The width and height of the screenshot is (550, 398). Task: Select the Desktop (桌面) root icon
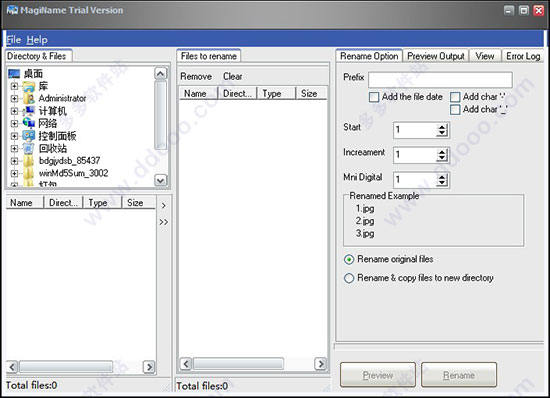tap(14, 74)
